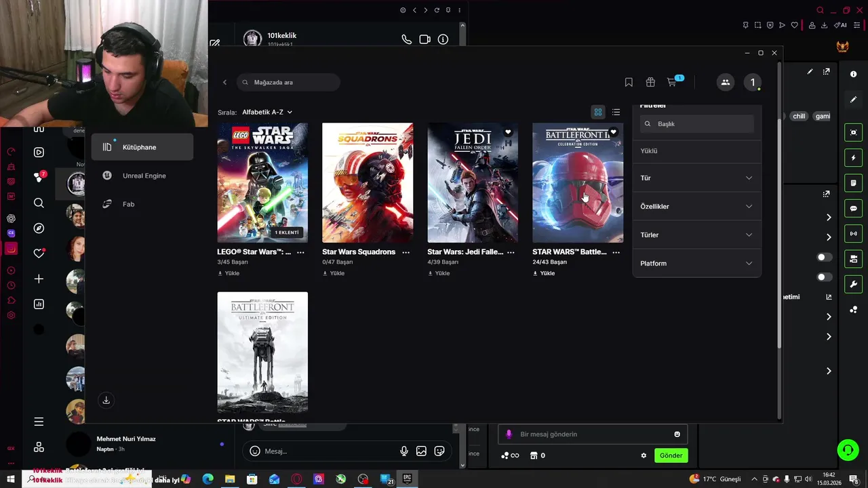Open options menu for Star Wars Squadrons

click(406, 252)
